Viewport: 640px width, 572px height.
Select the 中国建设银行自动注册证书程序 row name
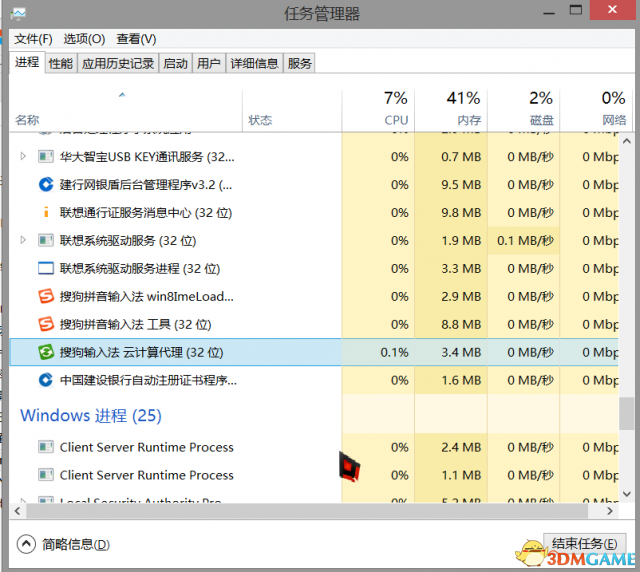148,380
